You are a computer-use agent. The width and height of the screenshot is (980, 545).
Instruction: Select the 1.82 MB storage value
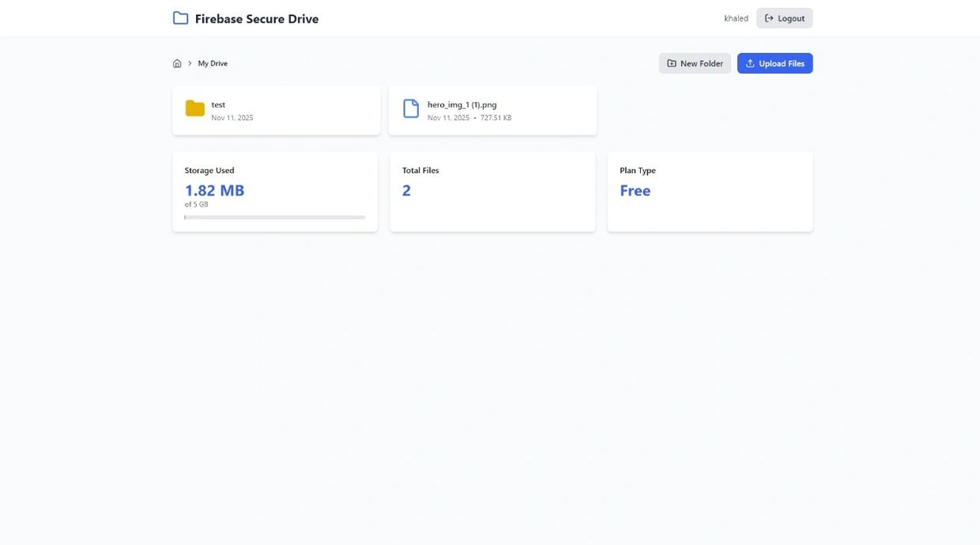[x=214, y=191]
